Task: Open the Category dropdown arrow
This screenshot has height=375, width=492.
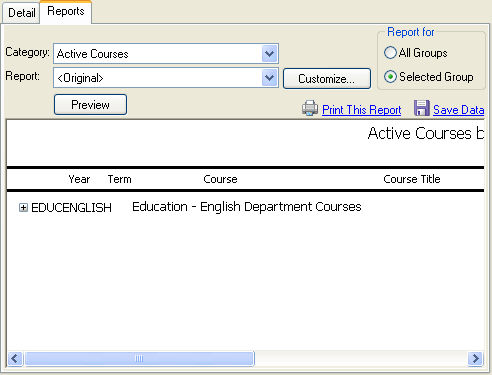Action: pos(269,54)
